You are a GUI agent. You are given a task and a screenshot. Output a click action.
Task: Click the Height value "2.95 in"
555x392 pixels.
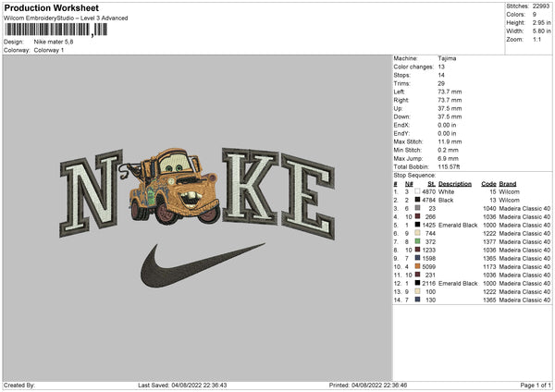click(x=541, y=22)
